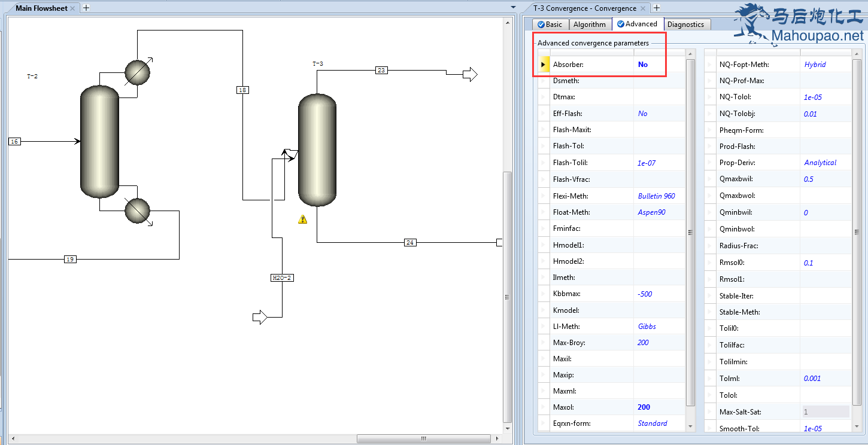Click the right parameter list scrollbar

pos(857,232)
